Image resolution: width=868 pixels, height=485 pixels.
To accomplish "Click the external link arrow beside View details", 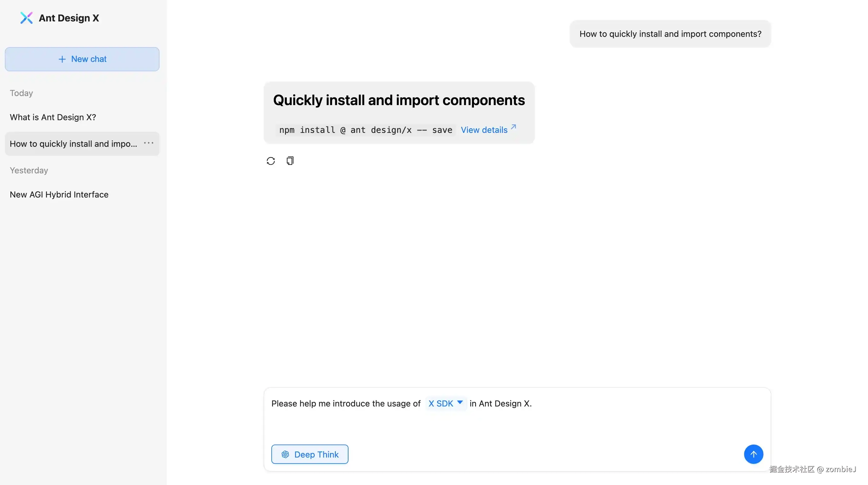I will [513, 127].
